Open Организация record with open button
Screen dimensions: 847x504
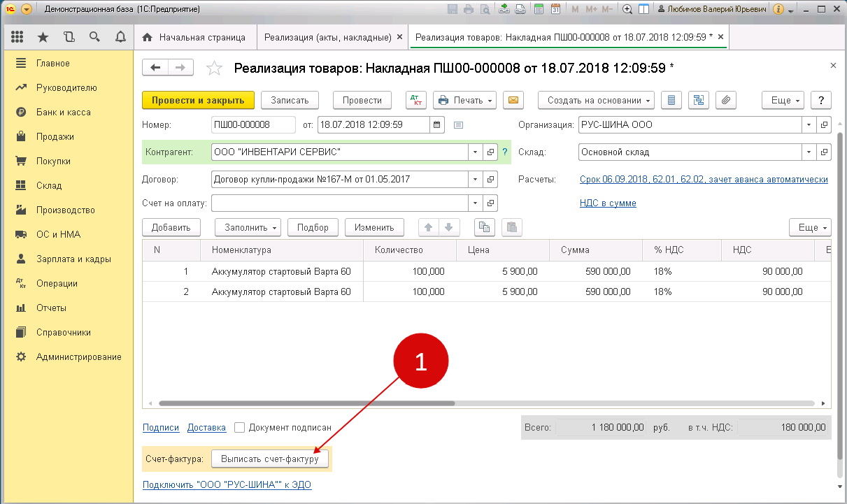(824, 125)
